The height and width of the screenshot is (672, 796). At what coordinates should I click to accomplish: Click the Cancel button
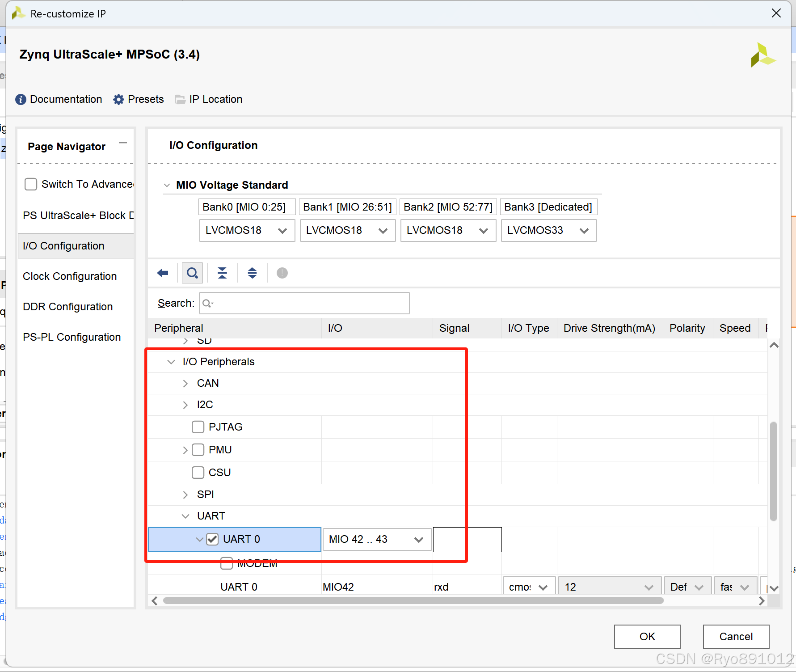click(736, 636)
